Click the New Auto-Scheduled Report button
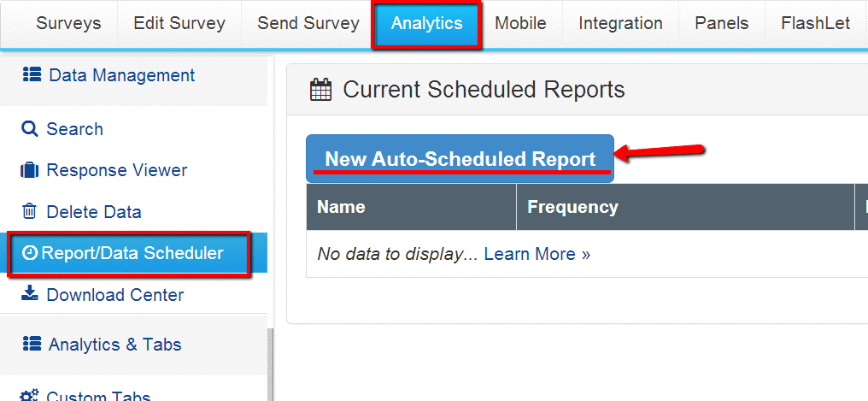The image size is (868, 401). tap(460, 159)
